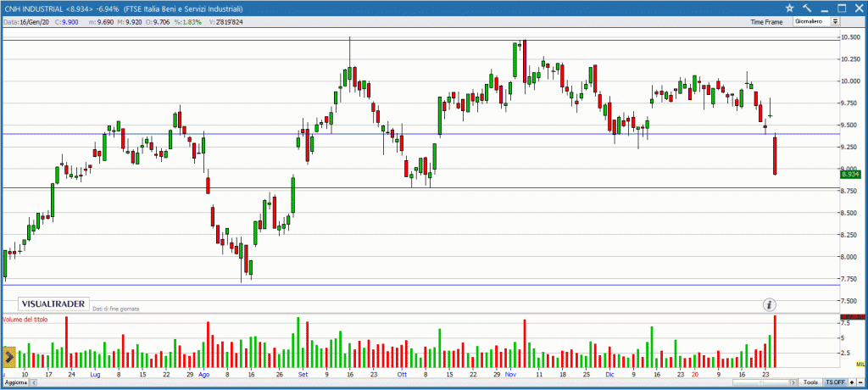Expand side panel with chevron arrow icon
This screenshot has width=868, height=390.
[x=8, y=358]
